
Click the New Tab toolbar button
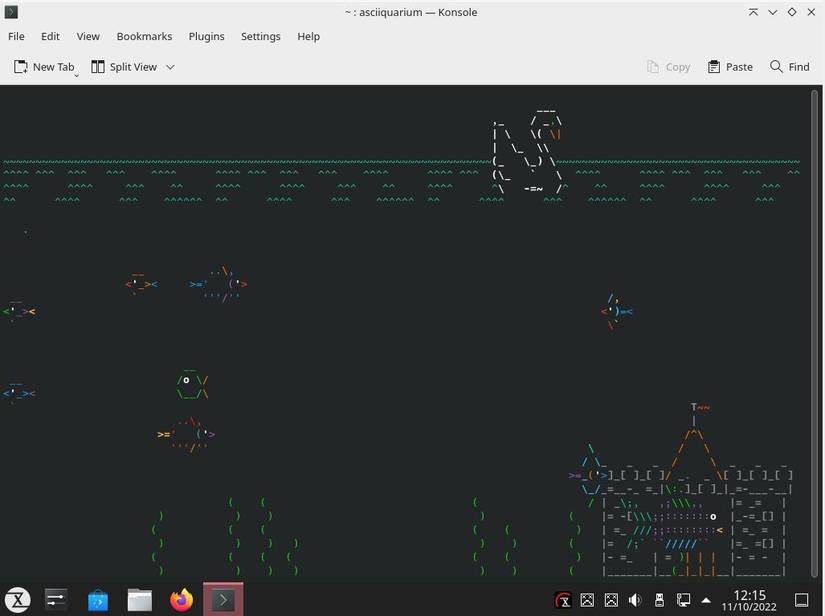coord(44,67)
